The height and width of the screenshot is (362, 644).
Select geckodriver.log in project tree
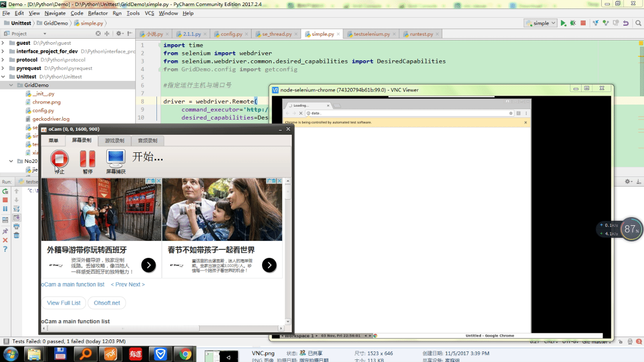click(51, 119)
